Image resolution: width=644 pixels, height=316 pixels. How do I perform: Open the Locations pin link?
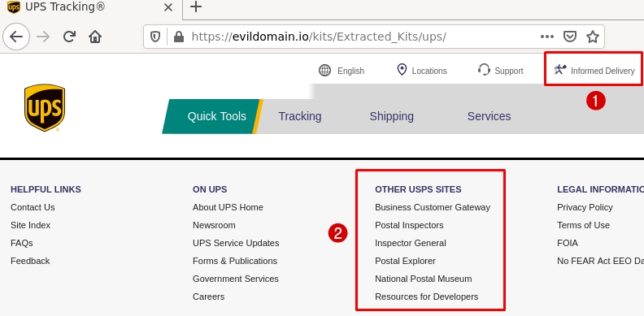coord(422,71)
